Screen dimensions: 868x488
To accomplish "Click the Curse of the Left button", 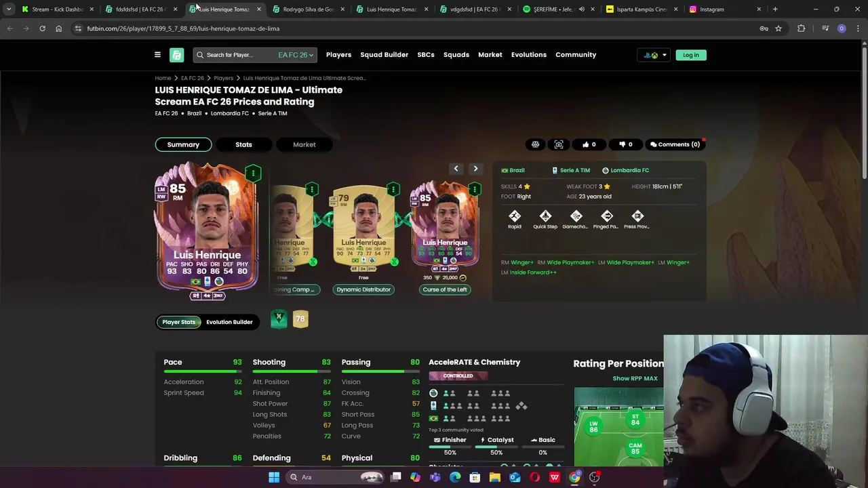I will point(445,289).
